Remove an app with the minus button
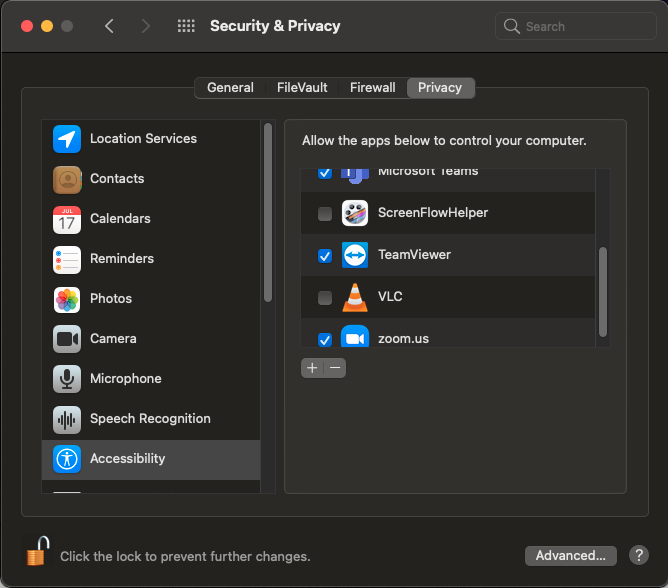This screenshot has width=668, height=588. click(x=335, y=368)
